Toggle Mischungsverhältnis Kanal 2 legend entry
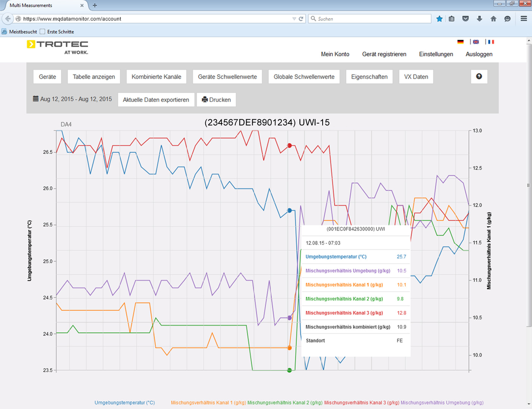532x409 pixels. coord(285,403)
